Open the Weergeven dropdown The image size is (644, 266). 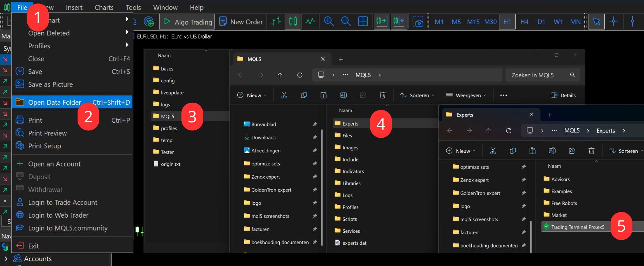(466, 95)
